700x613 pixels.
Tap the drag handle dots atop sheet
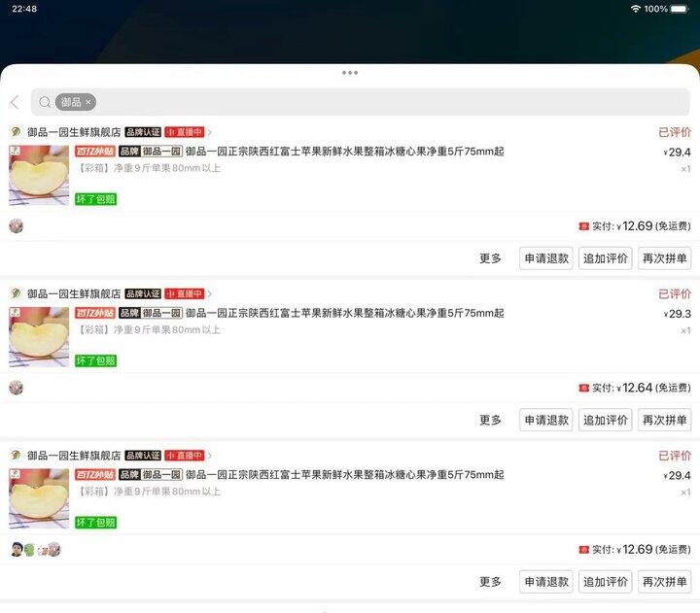[350, 73]
